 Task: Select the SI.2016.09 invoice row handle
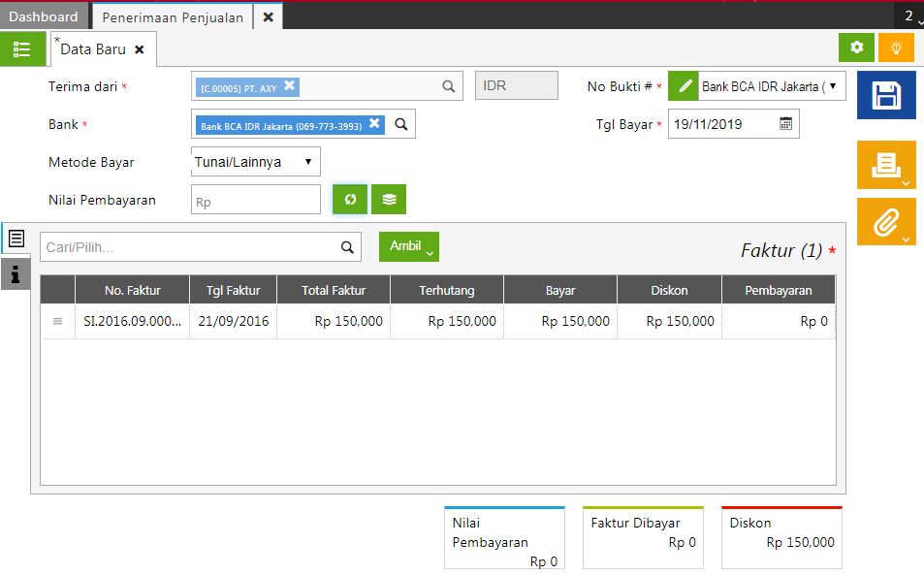(57, 321)
